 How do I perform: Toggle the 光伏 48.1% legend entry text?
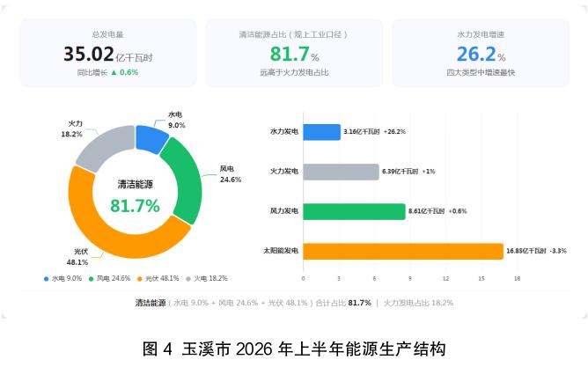tap(162, 278)
